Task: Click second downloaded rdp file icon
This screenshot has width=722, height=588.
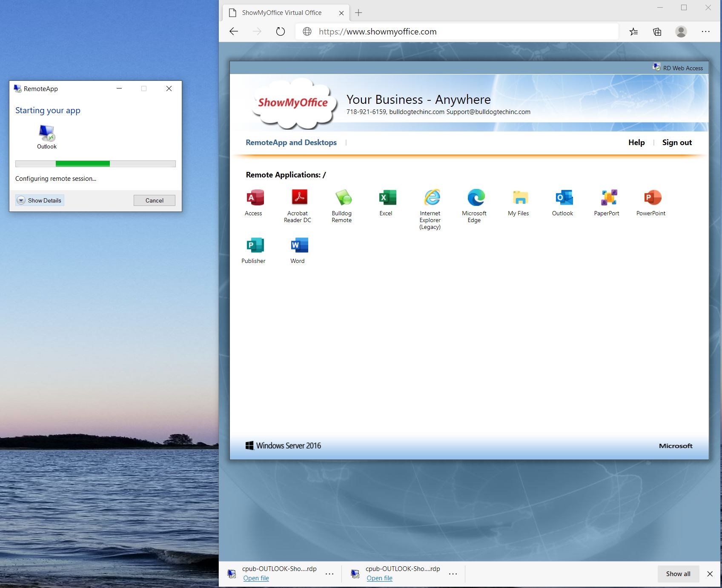Action: [355, 574]
